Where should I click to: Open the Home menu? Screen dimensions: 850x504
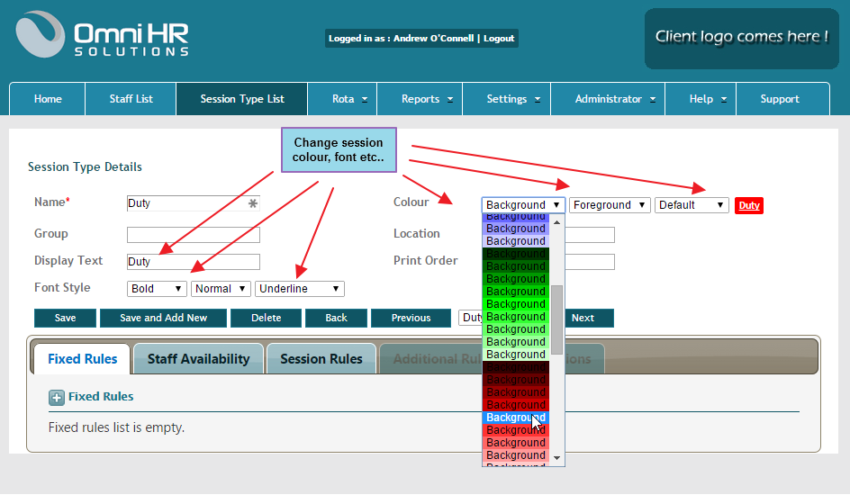pos(48,99)
